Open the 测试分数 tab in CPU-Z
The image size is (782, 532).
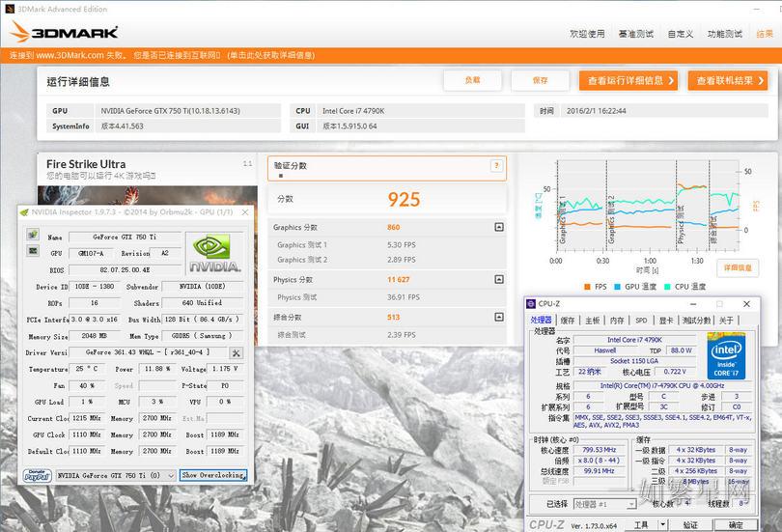point(696,321)
